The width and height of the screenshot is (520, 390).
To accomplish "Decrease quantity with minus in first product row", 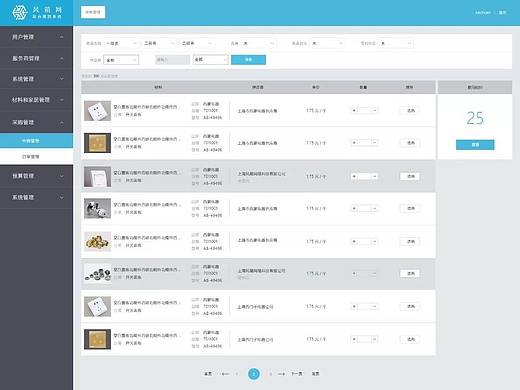I will tap(374, 110).
